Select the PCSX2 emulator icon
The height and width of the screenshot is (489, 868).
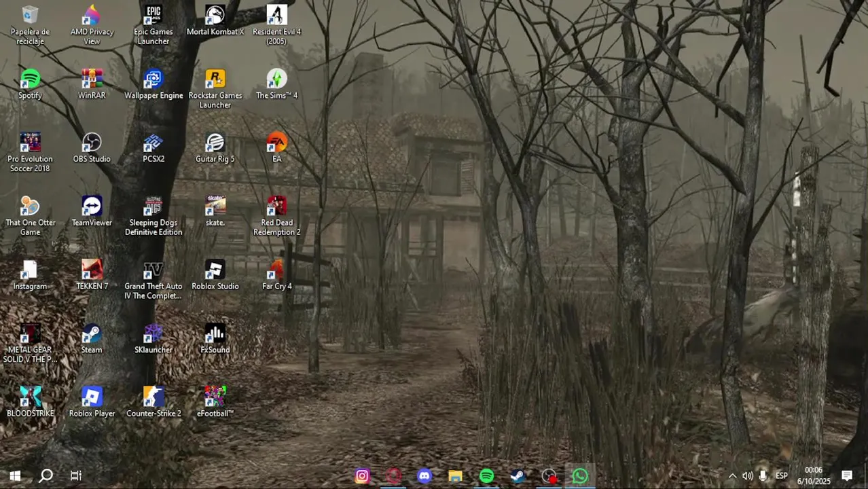tap(153, 147)
